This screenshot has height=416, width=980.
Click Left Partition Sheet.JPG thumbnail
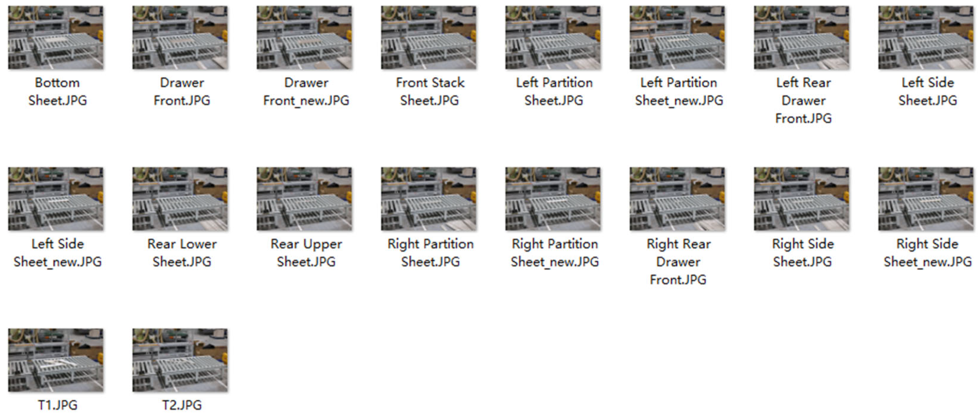553,37
